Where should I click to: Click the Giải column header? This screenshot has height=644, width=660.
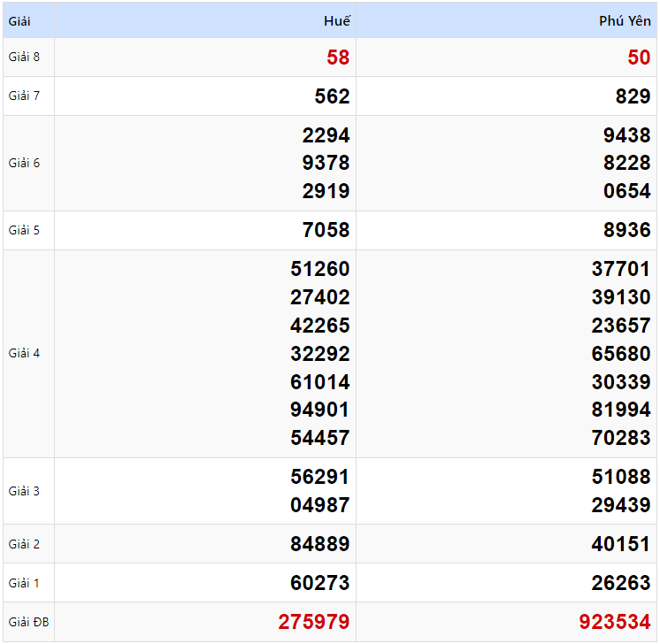click(19, 21)
